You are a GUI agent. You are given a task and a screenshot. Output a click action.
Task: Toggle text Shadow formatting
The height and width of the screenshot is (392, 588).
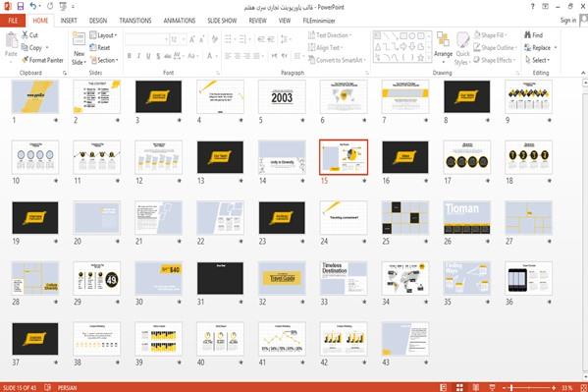tap(158, 56)
